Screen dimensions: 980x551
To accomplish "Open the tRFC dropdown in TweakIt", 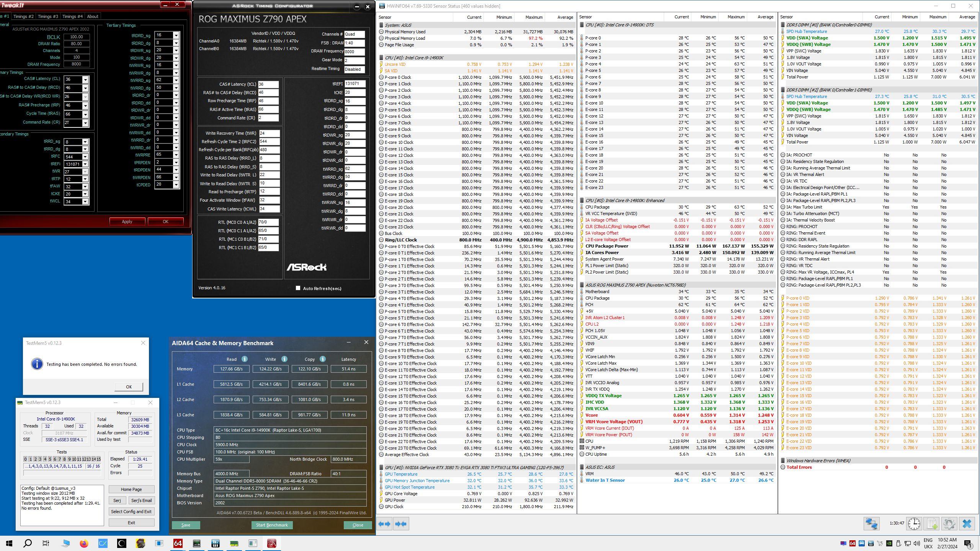I will click(x=85, y=156).
